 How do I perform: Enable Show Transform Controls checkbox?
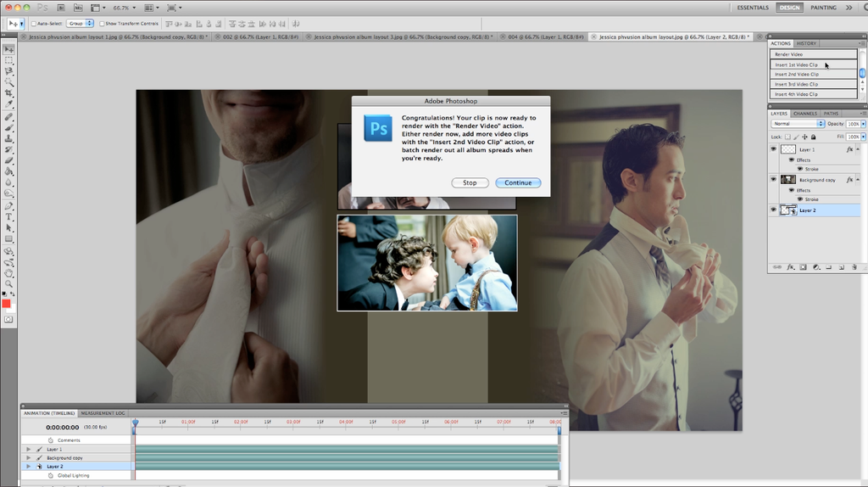[x=102, y=24]
